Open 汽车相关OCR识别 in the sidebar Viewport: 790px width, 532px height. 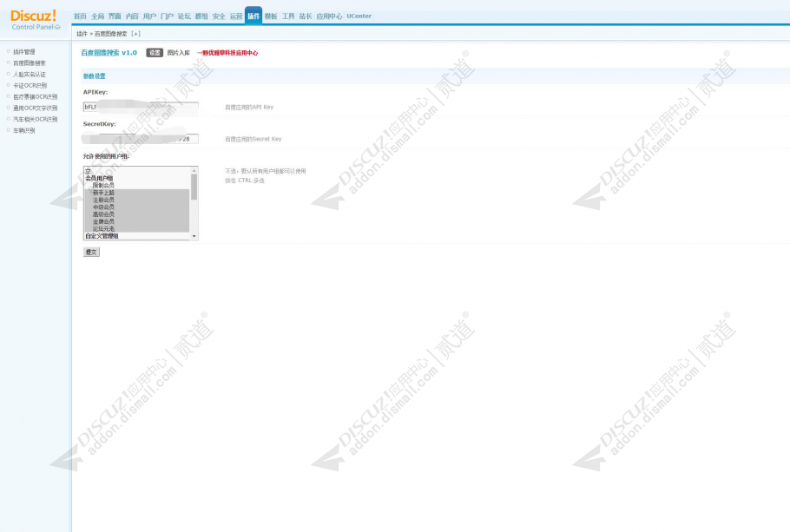[x=35, y=120]
